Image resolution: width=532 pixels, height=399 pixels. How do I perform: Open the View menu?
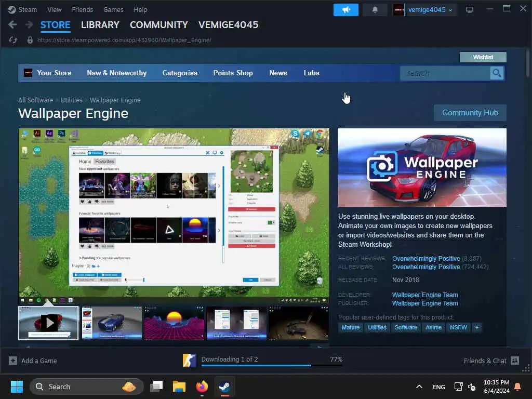[x=54, y=9]
